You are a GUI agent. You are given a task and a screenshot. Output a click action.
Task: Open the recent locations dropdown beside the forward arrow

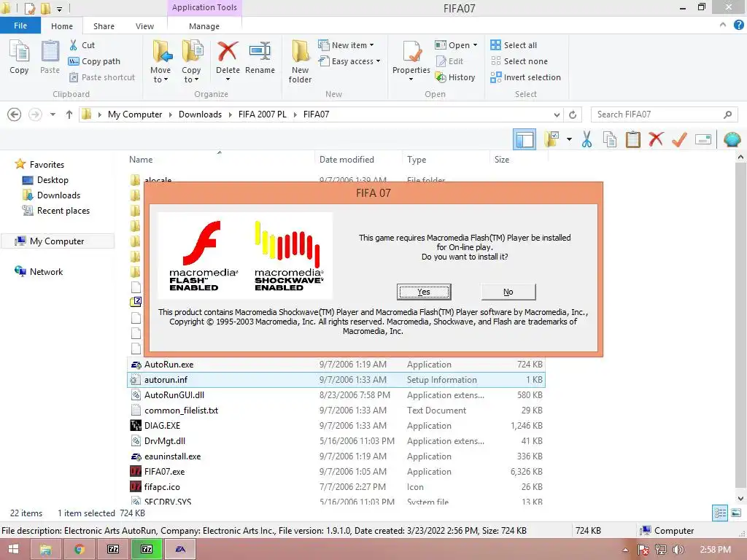53,114
